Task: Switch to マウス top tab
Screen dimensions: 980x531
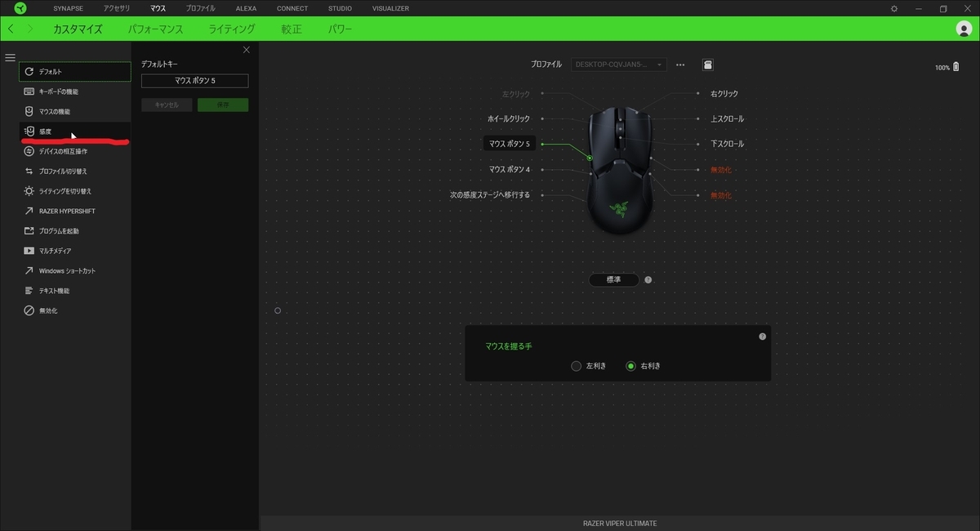Action: 158,8
